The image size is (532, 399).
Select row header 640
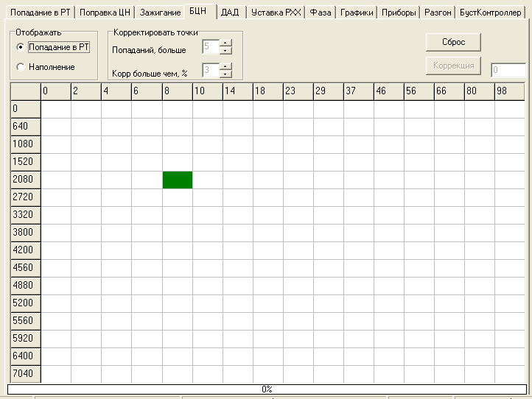(26, 127)
